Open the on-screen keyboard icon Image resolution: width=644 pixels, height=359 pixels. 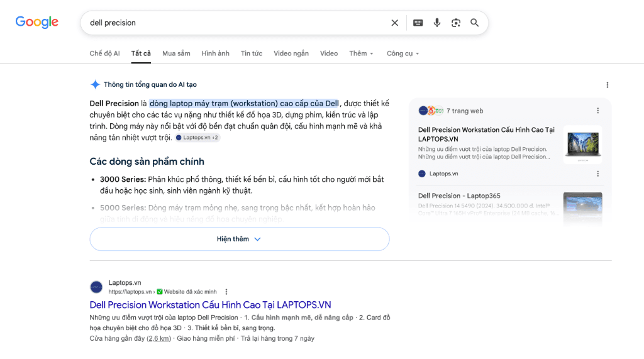pos(418,23)
